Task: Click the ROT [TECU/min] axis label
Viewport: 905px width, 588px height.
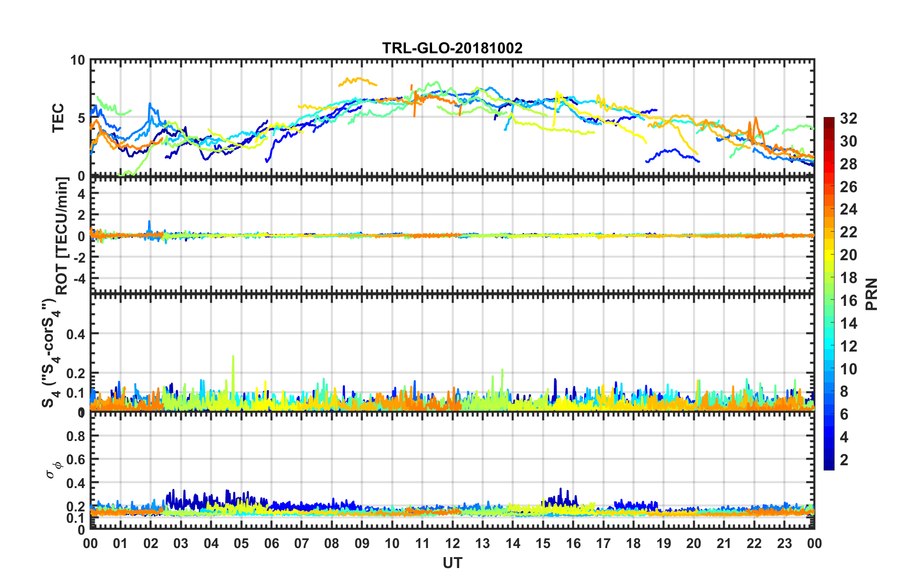Action: pos(62,235)
